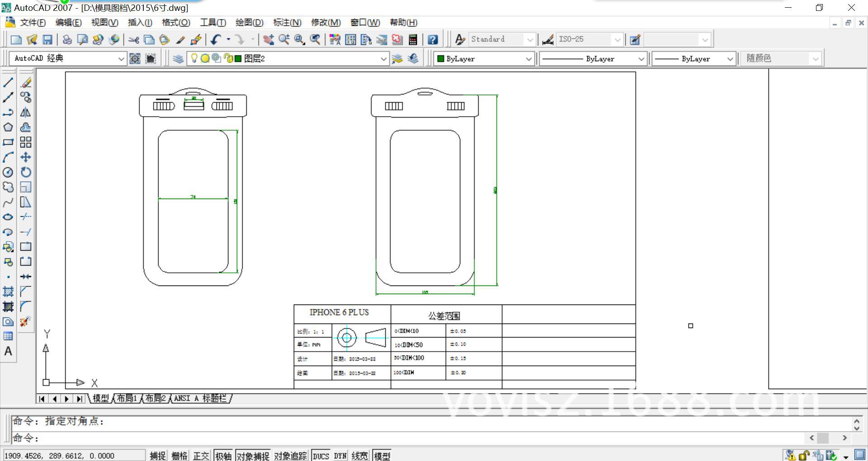Open the 修改(M) menu

326,23
